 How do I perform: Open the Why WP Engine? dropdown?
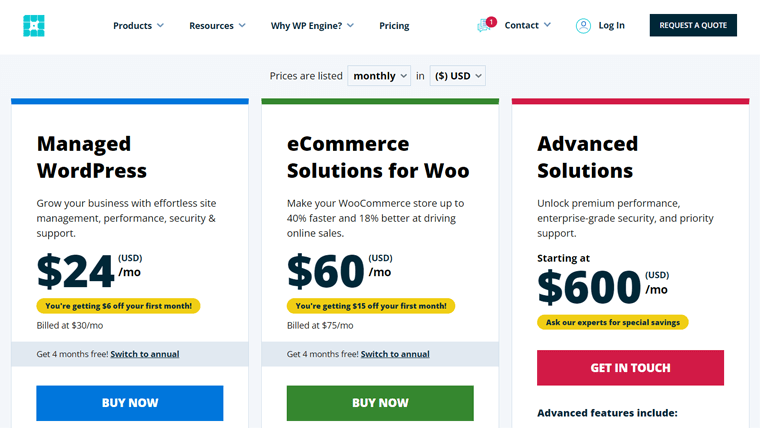pyautogui.click(x=312, y=26)
